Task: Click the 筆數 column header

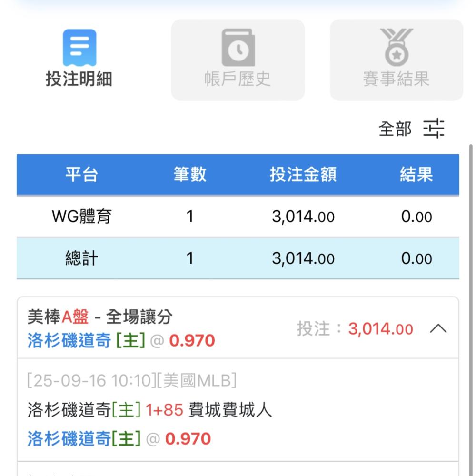Action: point(190,175)
